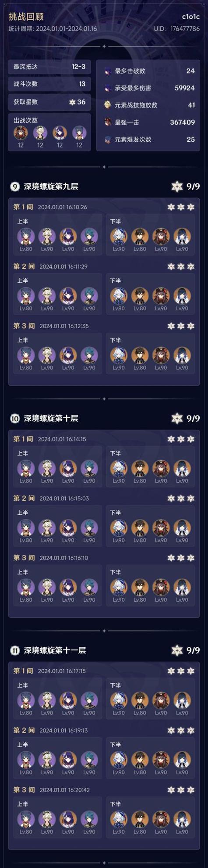Click the Hu Tao icon beside 最强一击
208x868 pixels.
(107, 122)
